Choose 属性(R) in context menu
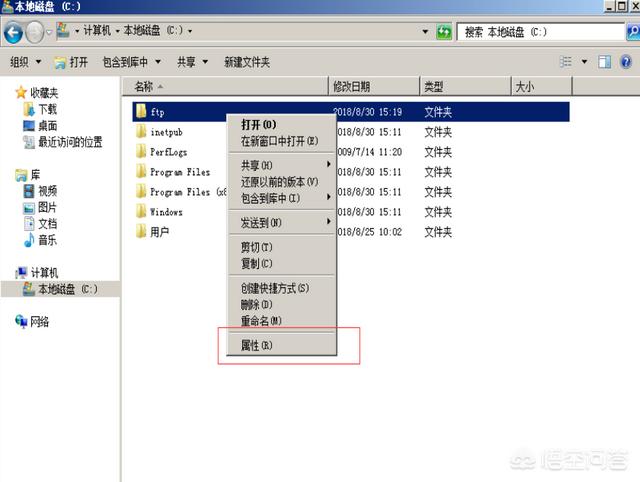 [x=282, y=345]
